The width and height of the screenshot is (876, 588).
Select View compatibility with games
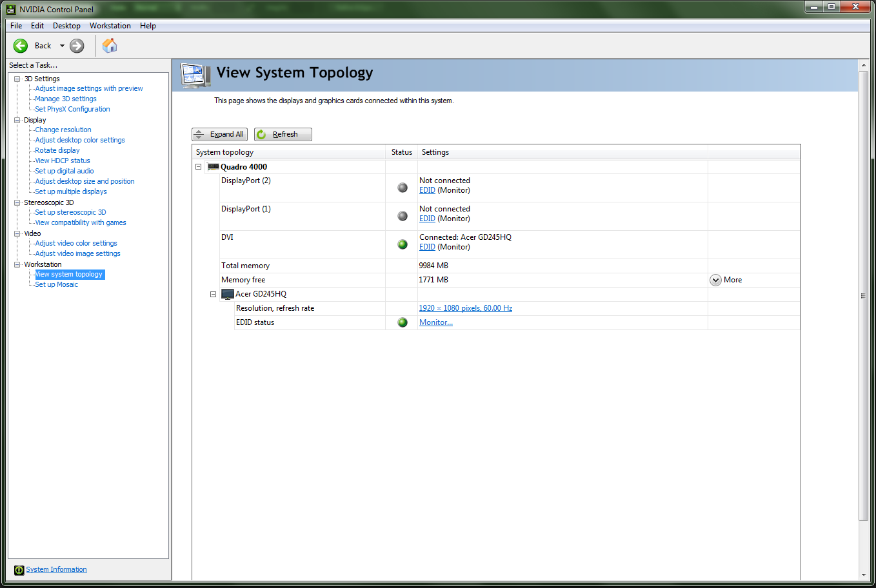click(x=81, y=222)
